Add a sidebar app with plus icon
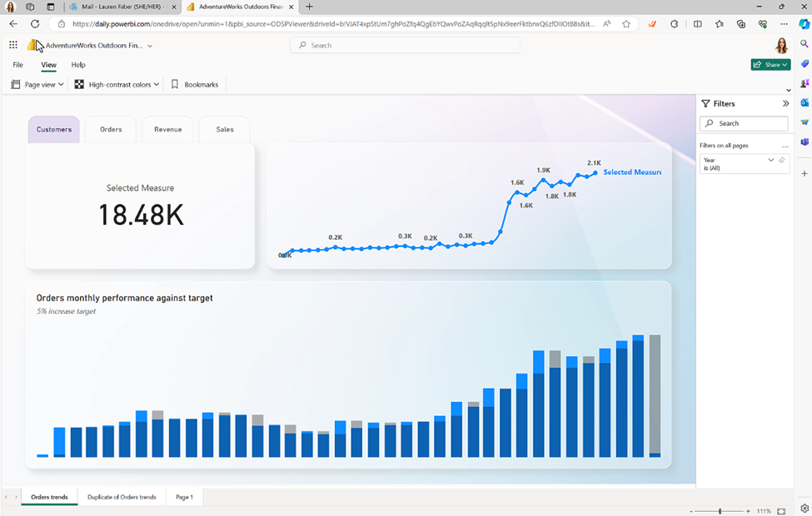This screenshot has width=812, height=516. (x=805, y=173)
